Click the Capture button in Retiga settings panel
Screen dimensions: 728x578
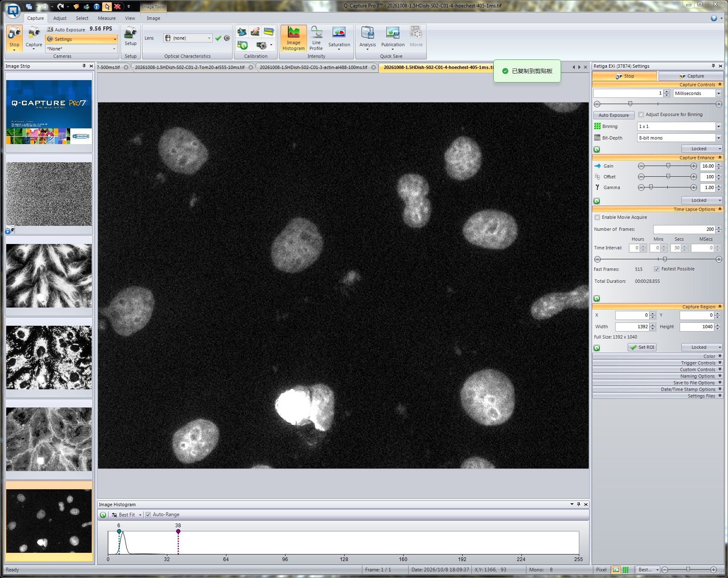point(691,76)
